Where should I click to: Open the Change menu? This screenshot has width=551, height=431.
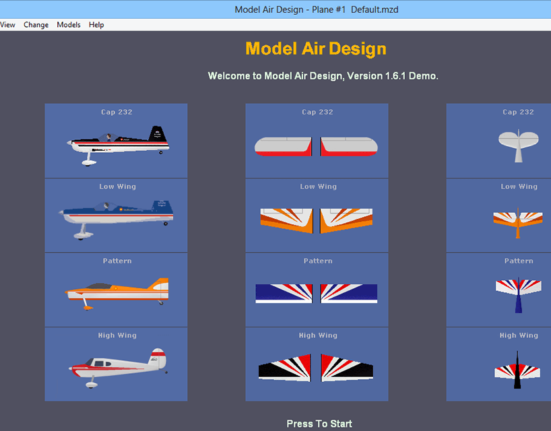pyautogui.click(x=36, y=25)
